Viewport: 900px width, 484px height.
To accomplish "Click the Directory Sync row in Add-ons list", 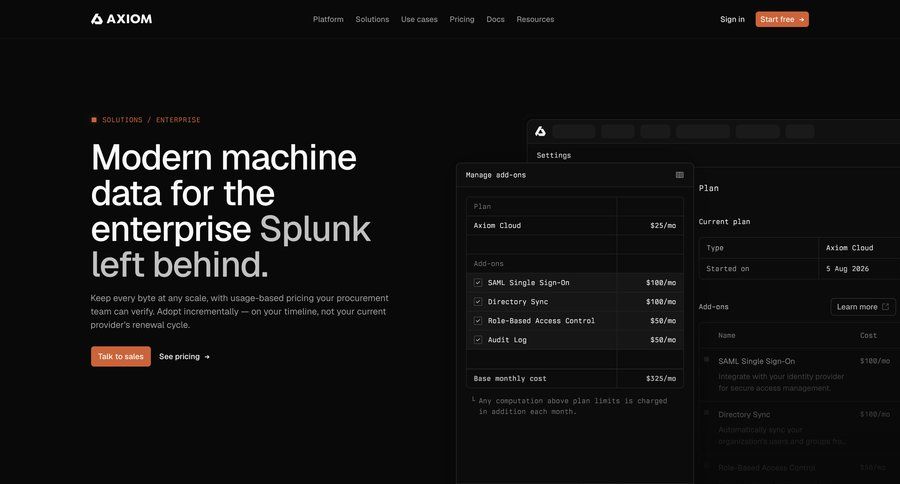I will click(x=799, y=428).
